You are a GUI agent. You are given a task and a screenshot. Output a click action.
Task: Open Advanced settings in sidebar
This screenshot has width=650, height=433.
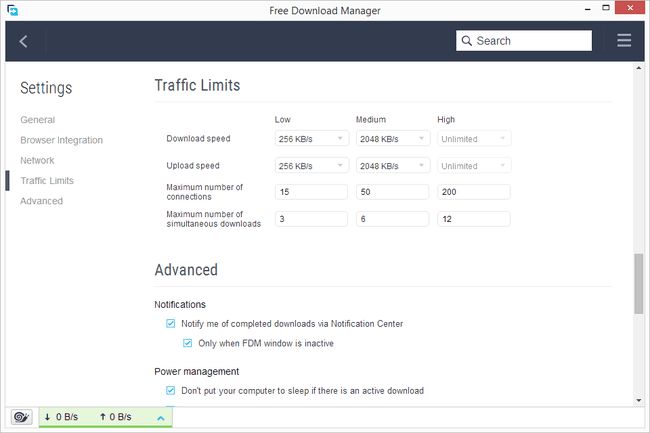point(41,201)
